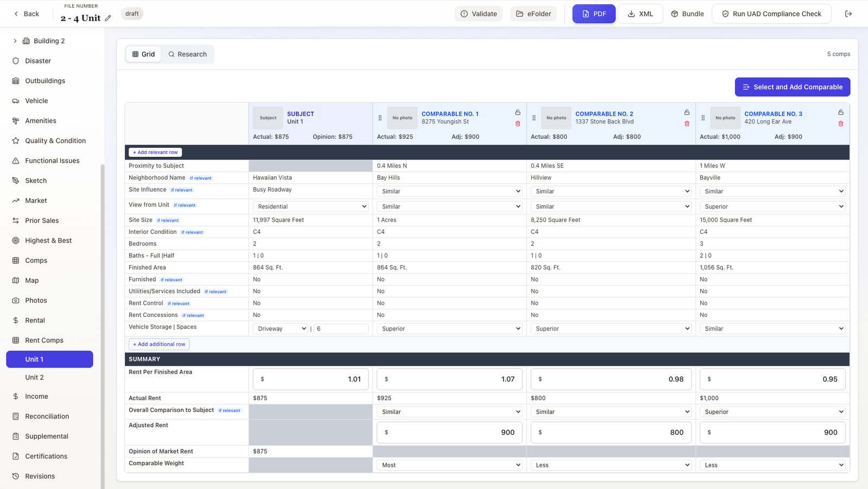The width and height of the screenshot is (868, 489).
Task: Click vehicle spaces field showing 6
Action: point(341,329)
